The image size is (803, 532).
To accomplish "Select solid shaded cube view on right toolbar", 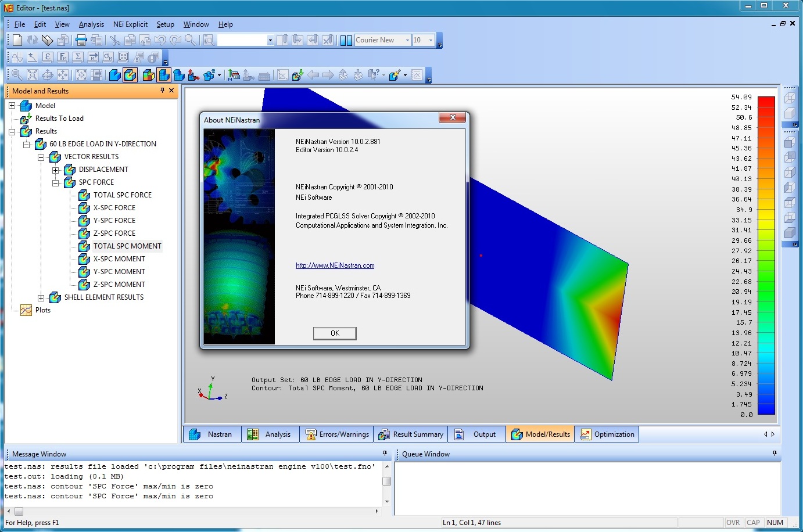I will (790, 113).
